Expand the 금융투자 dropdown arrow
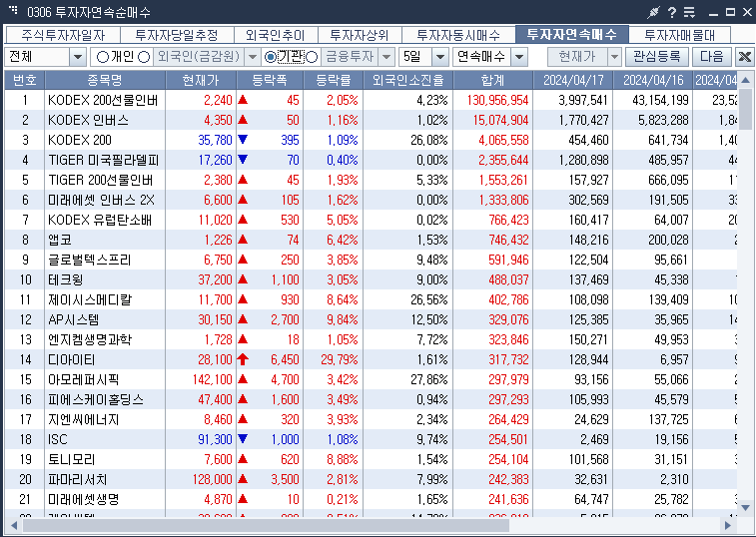Screen dimensions: 756x537 pyautogui.click(x=386, y=57)
